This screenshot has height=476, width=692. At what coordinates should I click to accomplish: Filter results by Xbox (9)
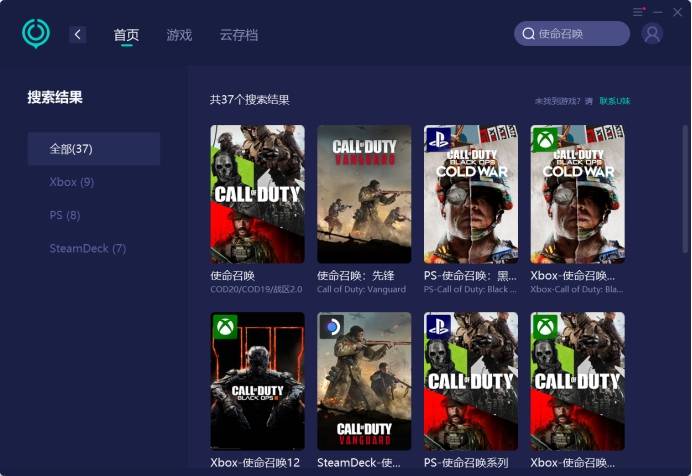pos(72,182)
